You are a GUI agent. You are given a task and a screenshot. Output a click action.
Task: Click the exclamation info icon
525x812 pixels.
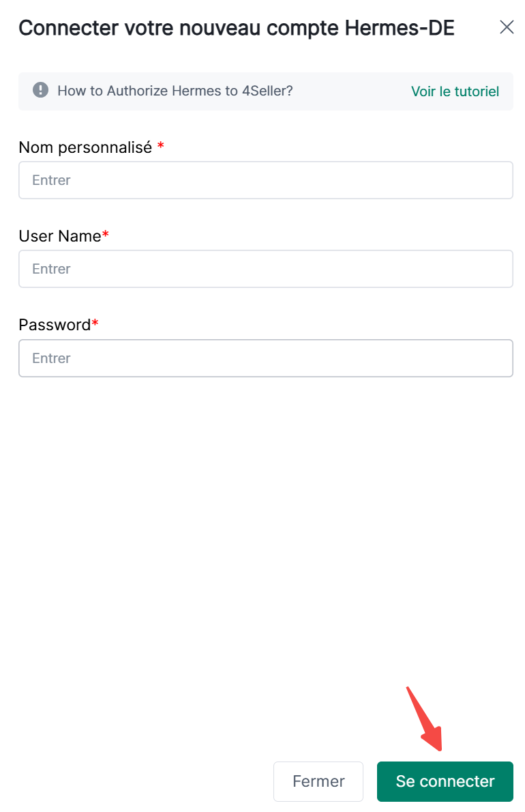tap(41, 91)
